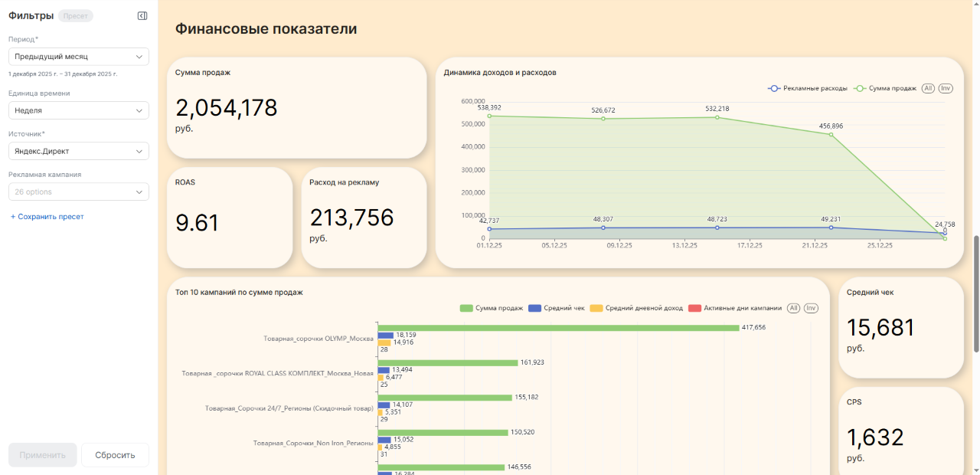Click the 'All' legend button in the Top 10 chart
This screenshot has height=475, width=980.
(793, 308)
